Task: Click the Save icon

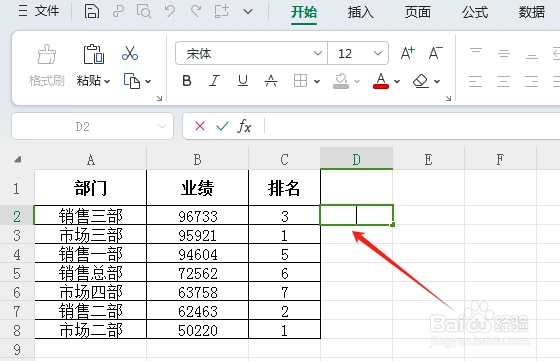Action: [x=92, y=11]
